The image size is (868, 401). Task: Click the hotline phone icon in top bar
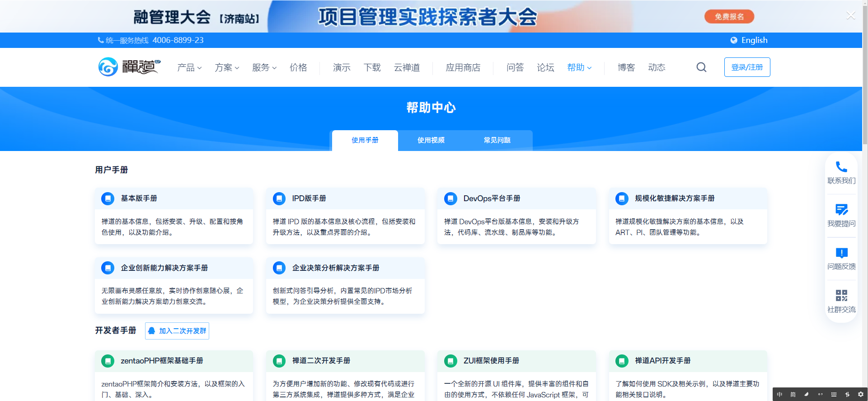[x=101, y=40]
